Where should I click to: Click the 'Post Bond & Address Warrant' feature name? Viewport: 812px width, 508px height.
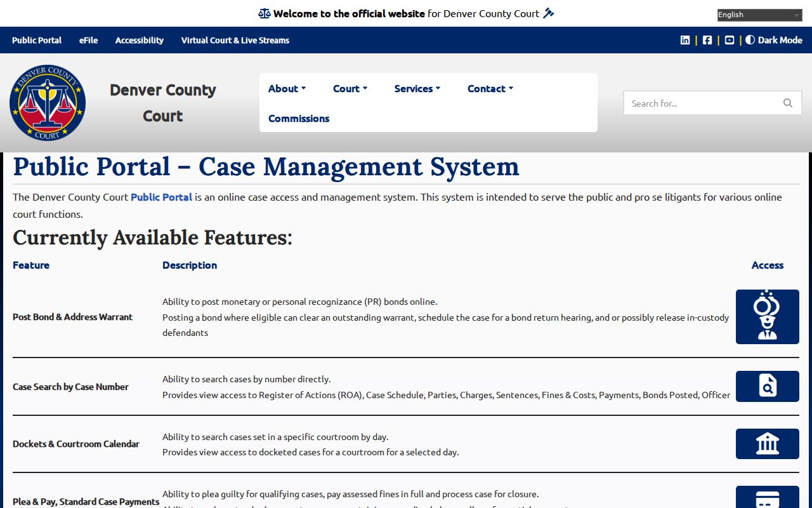point(73,317)
